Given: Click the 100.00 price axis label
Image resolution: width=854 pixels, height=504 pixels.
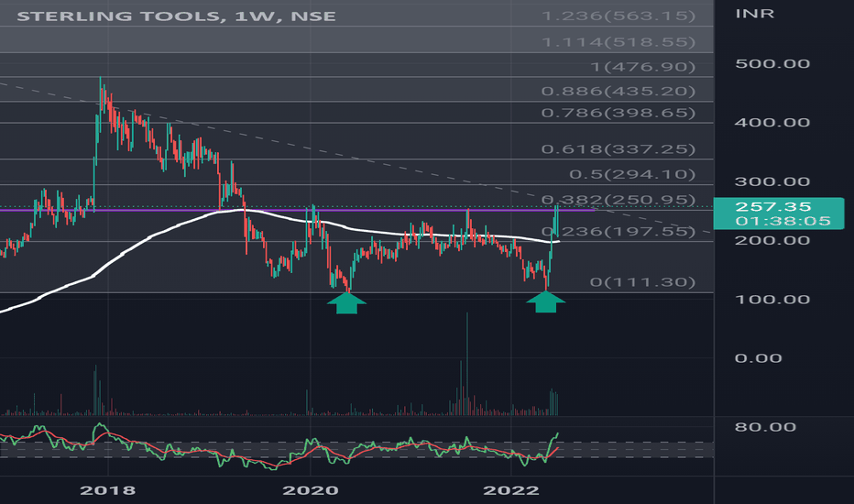Looking at the screenshot, I should click(772, 299).
